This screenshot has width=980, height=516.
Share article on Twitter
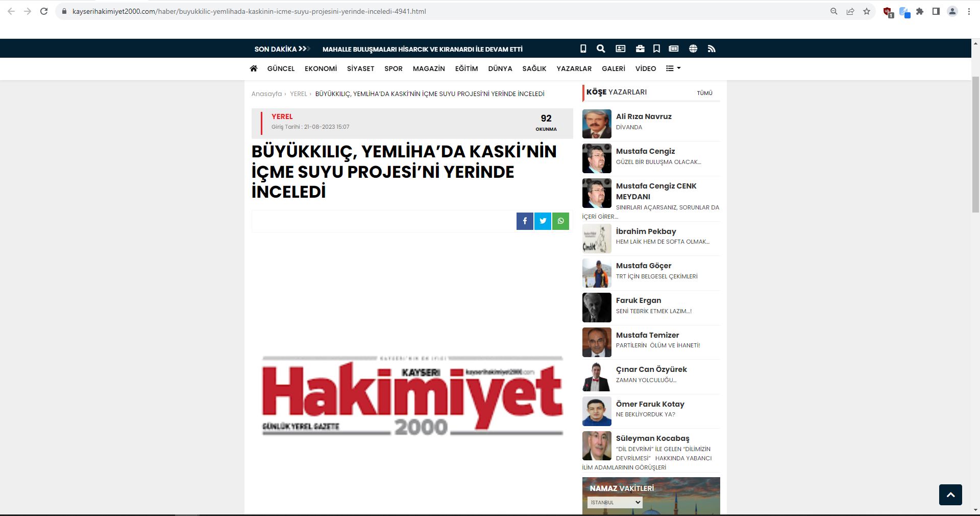coord(543,221)
